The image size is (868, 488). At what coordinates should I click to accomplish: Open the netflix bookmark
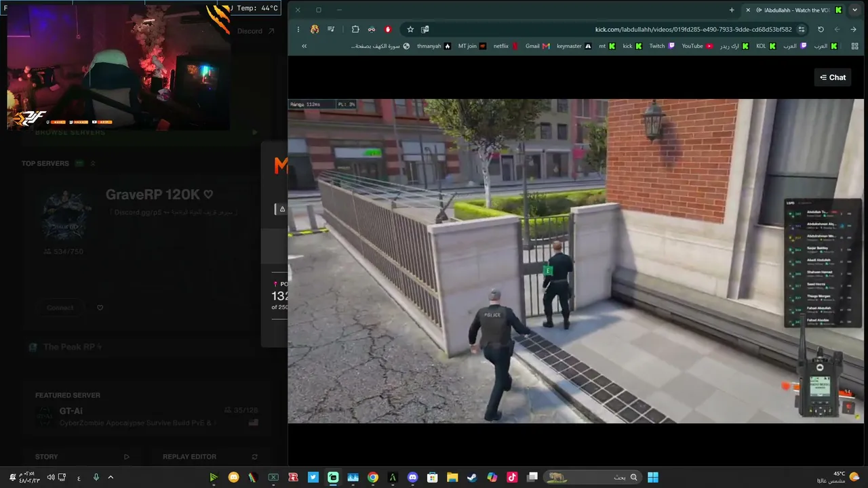[x=505, y=46]
